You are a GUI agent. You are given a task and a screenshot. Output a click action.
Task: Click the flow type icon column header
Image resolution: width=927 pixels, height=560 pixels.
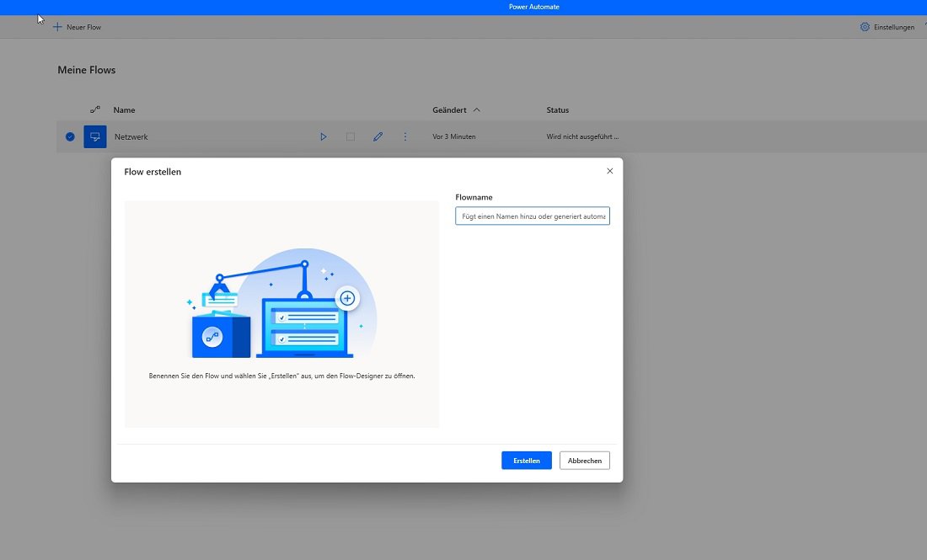coord(95,109)
